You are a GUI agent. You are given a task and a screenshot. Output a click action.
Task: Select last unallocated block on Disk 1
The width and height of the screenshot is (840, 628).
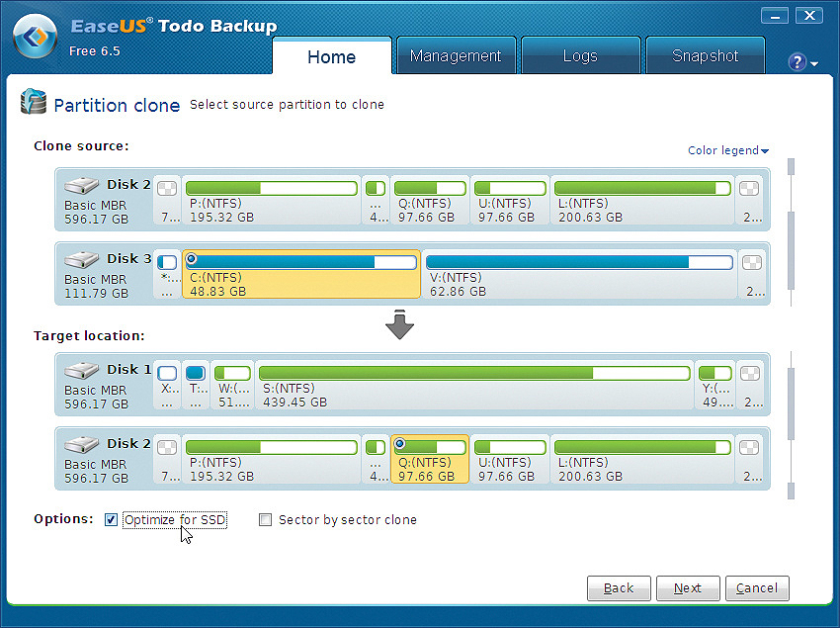(750, 385)
